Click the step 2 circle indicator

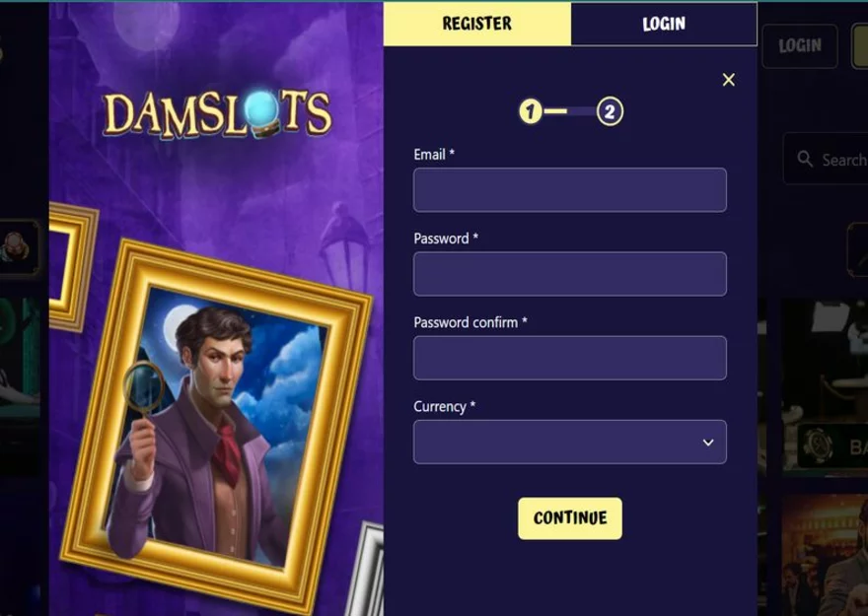click(610, 111)
